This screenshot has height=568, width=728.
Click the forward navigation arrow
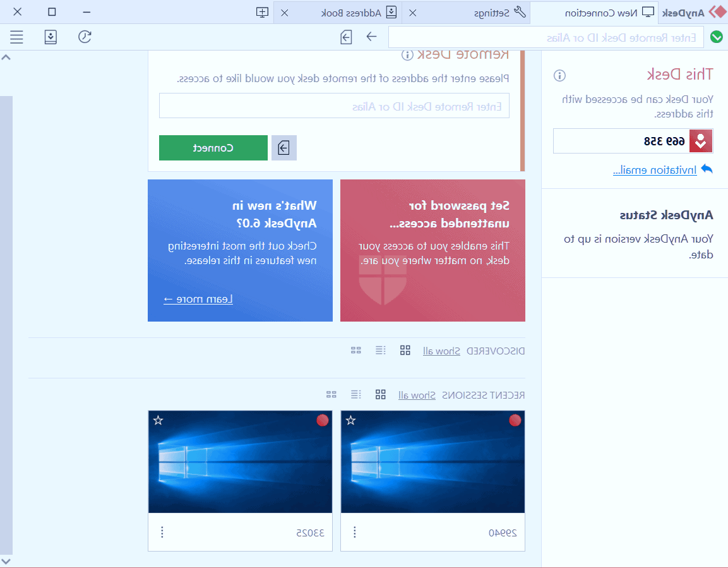click(346, 37)
